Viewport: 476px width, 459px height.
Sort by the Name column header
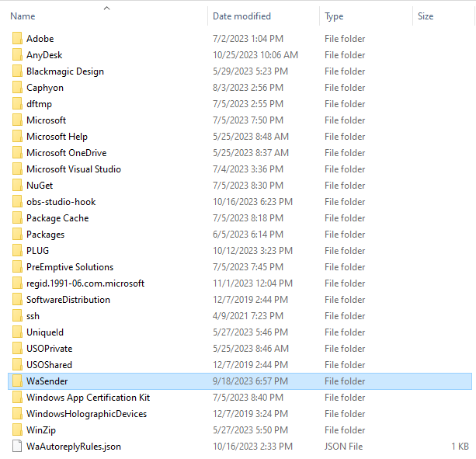[x=23, y=16]
